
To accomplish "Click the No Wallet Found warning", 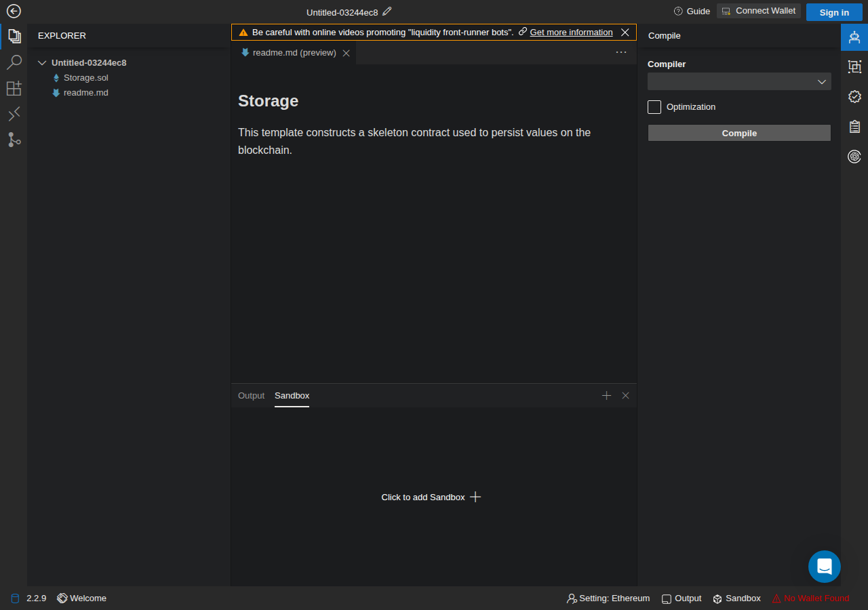I will pyautogui.click(x=810, y=598).
